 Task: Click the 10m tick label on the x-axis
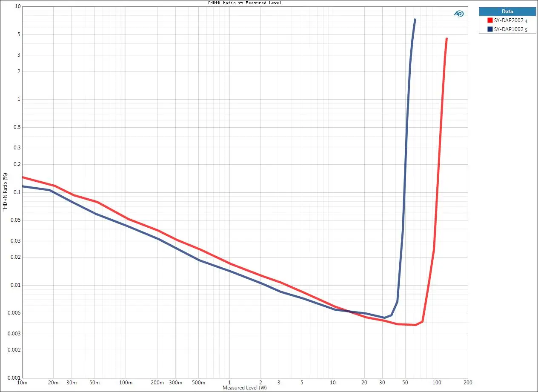pos(22,383)
